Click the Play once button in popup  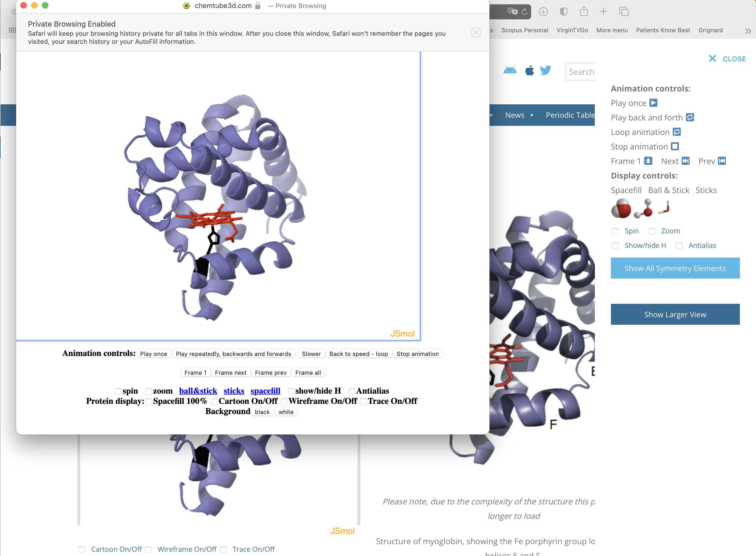[153, 354]
